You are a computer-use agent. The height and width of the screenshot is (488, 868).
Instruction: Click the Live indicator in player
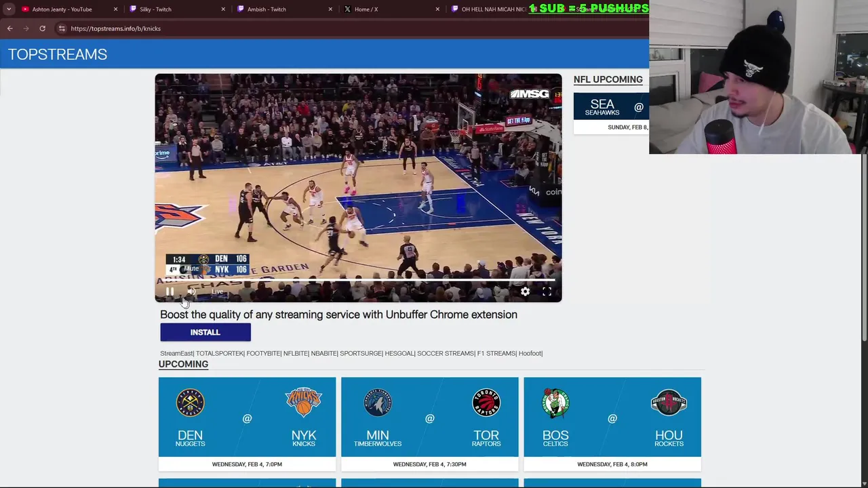217,291
